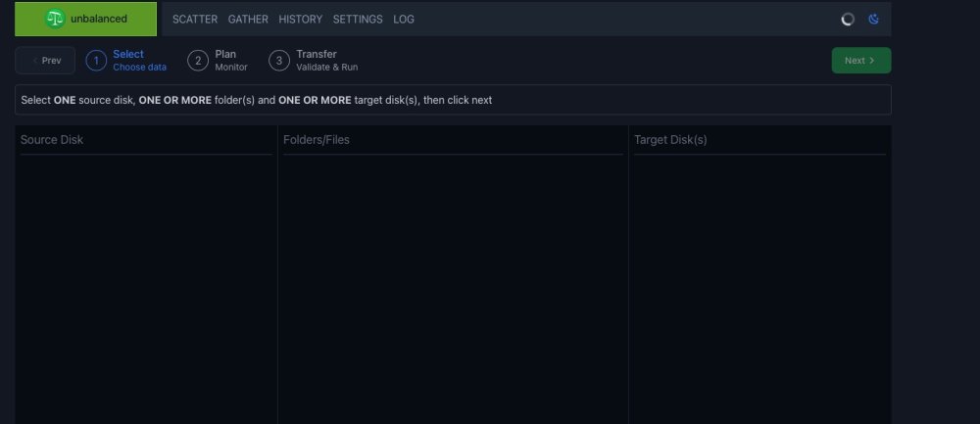Select the step 2 circle indicator

coord(198,61)
